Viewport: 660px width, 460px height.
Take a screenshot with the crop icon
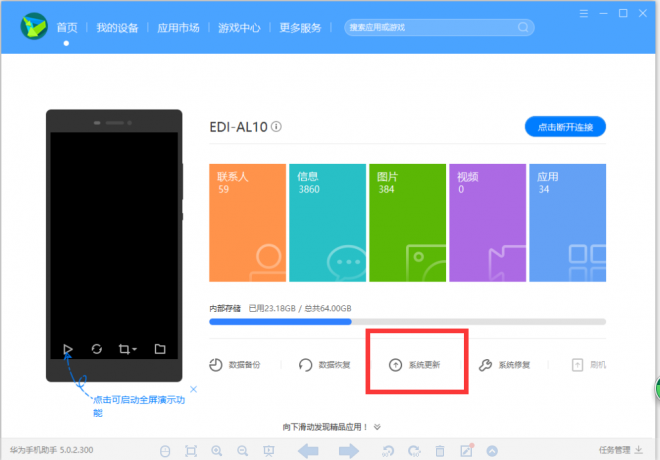(124, 349)
